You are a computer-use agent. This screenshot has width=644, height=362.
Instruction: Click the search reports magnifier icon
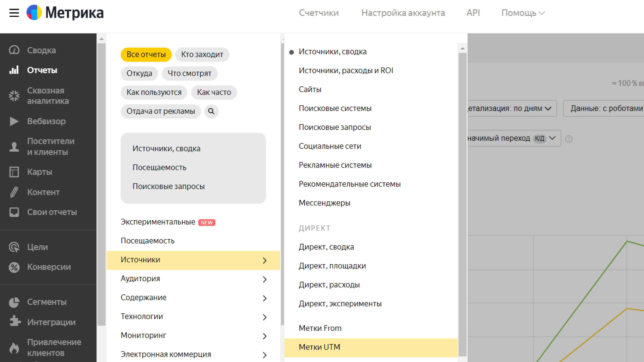[211, 111]
